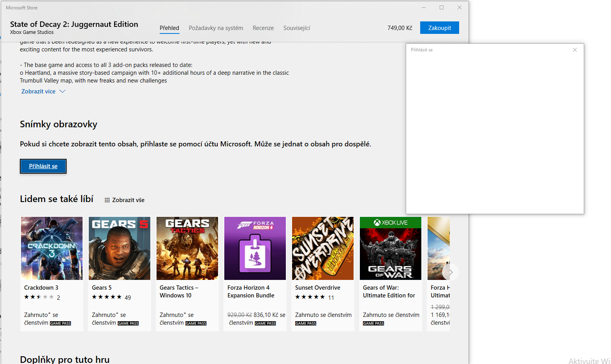611x364 pixels.
Task: Switch to the Přehled tab
Action: pyautogui.click(x=169, y=28)
